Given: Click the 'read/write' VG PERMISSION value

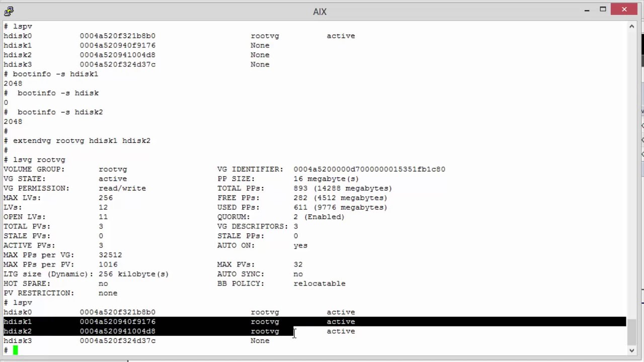Looking at the screenshot, I should (122, 189).
